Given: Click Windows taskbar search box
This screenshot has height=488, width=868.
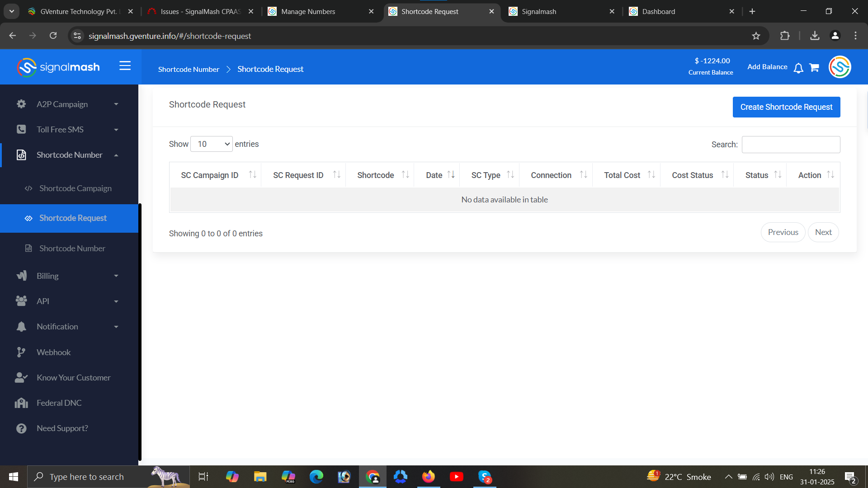Looking at the screenshot, I should click(x=108, y=477).
